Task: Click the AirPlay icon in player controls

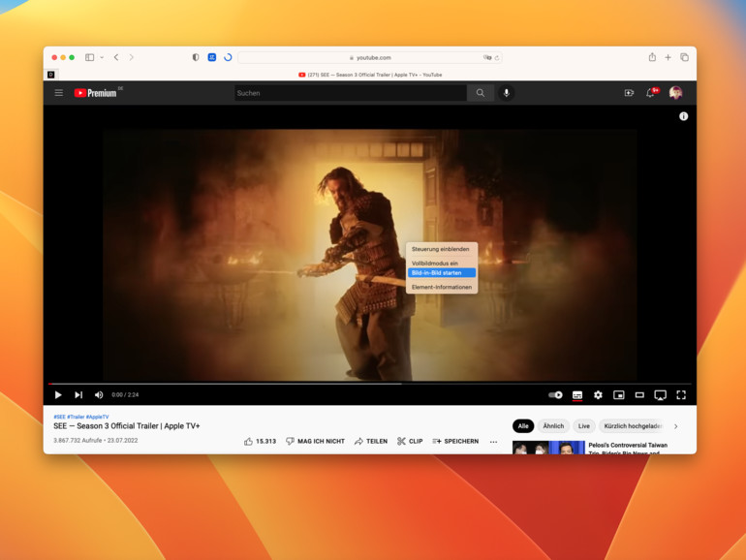Action: [660, 395]
